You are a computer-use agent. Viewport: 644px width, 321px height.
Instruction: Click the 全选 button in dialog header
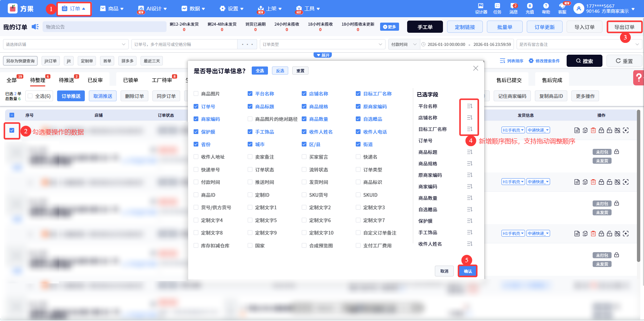point(259,71)
